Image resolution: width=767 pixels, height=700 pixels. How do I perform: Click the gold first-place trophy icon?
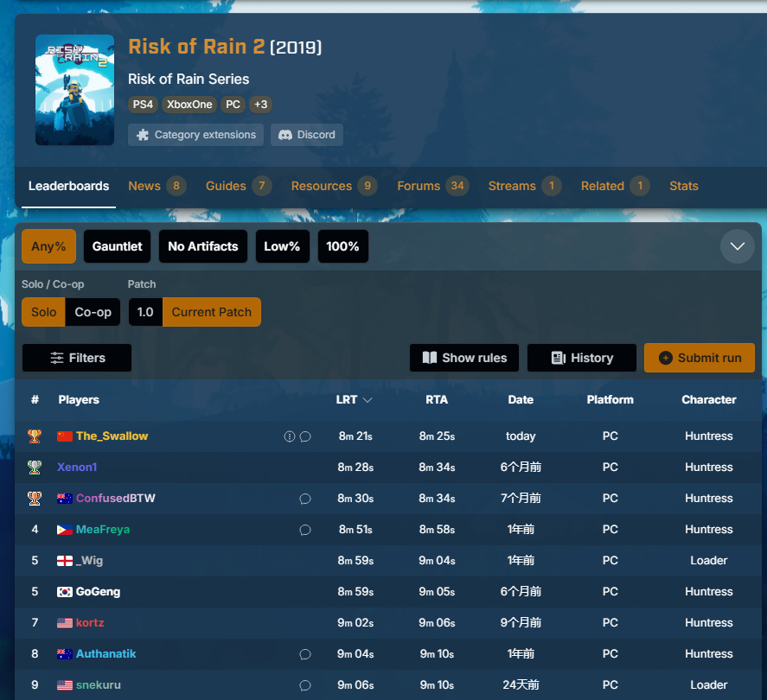click(x=35, y=436)
